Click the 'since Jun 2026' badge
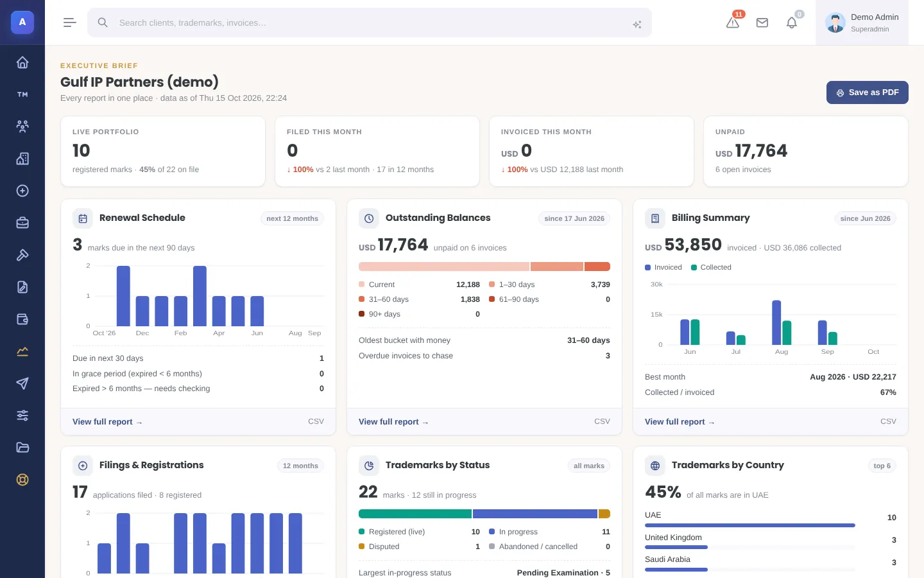Image resolution: width=924 pixels, height=578 pixels. tap(865, 218)
